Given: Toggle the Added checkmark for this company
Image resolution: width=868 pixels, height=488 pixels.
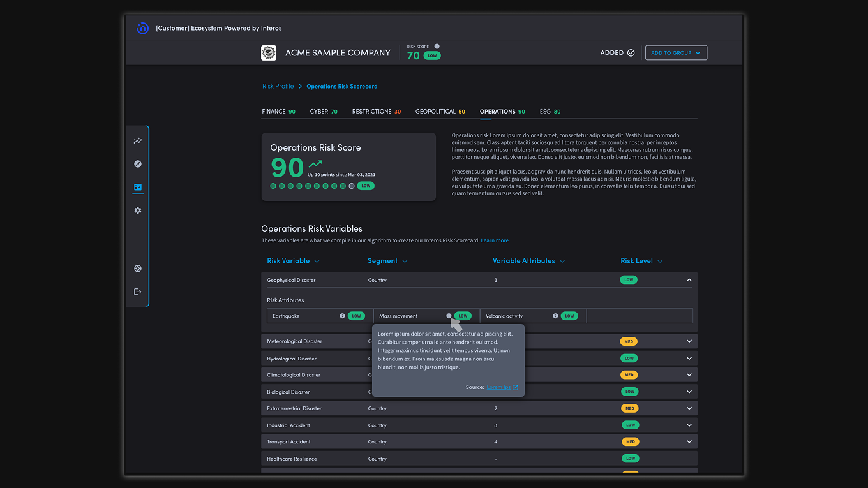Looking at the screenshot, I should click(x=631, y=53).
